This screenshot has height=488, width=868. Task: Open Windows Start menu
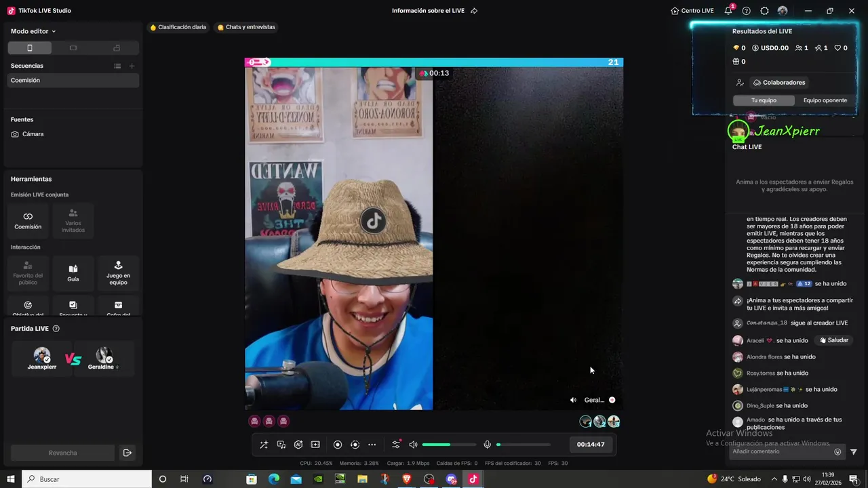11,479
